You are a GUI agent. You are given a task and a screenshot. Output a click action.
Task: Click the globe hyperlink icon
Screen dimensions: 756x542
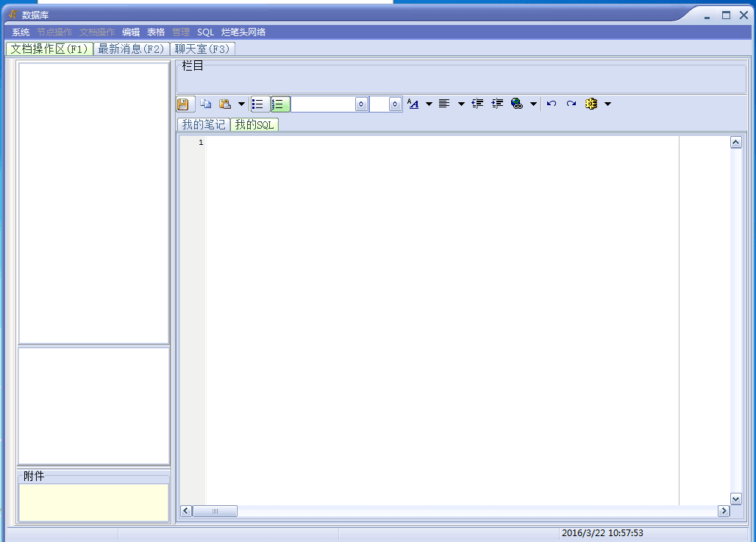517,104
